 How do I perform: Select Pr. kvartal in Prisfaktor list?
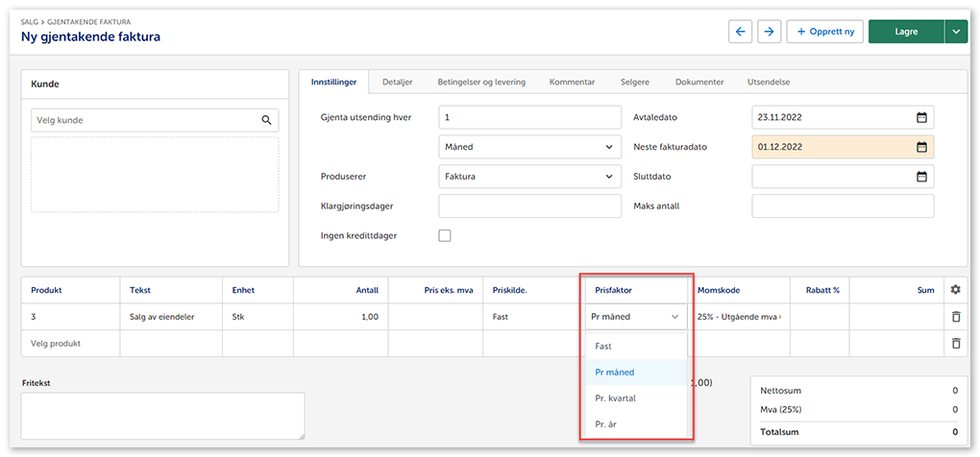[x=615, y=397]
